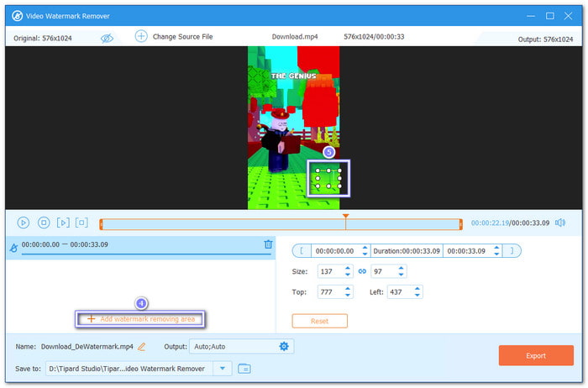Click the Export button
588x388 pixels.
tap(536, 356)
